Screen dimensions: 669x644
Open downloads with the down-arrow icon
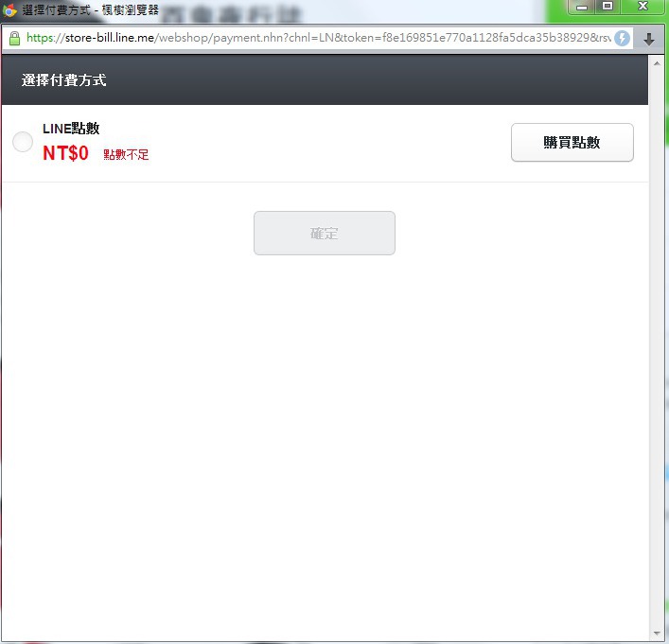pos(648,39)
